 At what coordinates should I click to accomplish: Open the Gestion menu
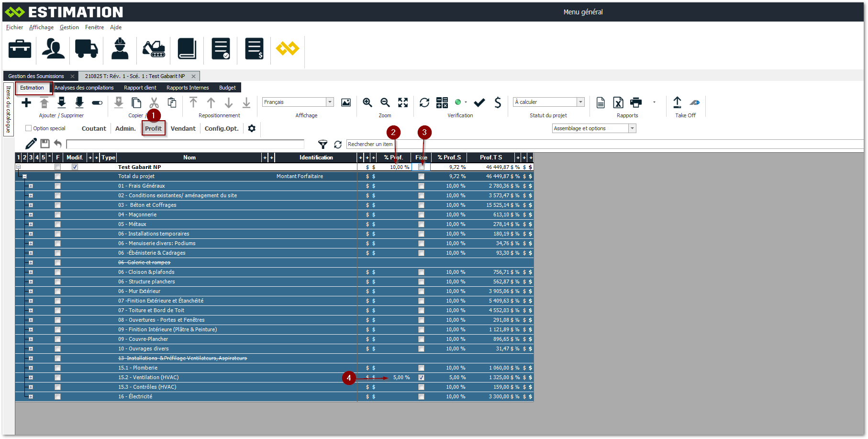point(69,27)
